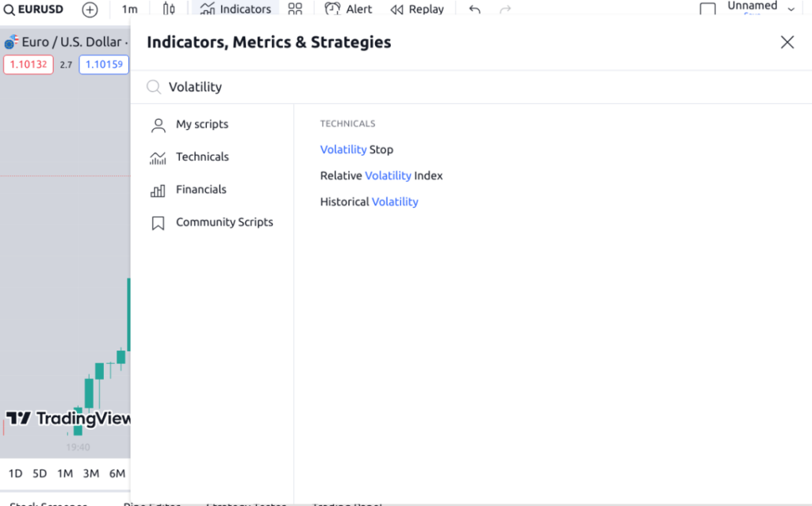Viewport: 812px width, 506px height.
Task: Open the Volatility Stop indicator
Action: pos(356,149)
